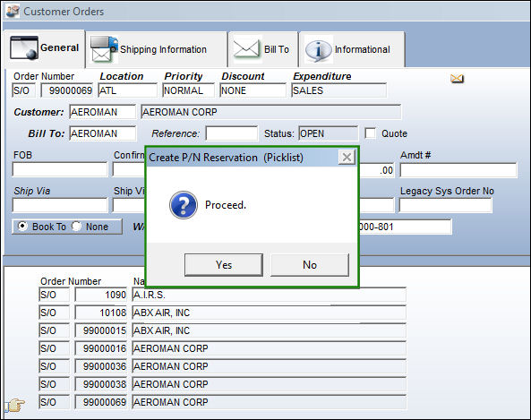
Task: Click the Shipping Information truck icon
Action: click(104, 48)
